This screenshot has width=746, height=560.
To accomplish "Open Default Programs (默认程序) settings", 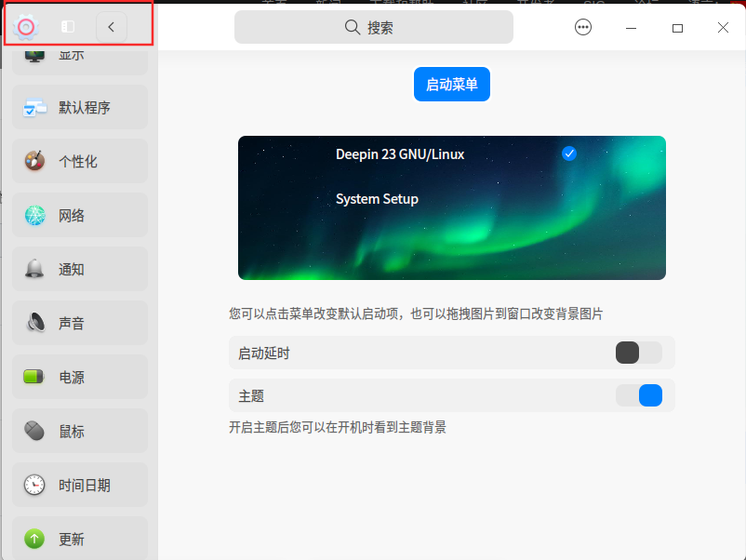I will click(x=80, y=107).
